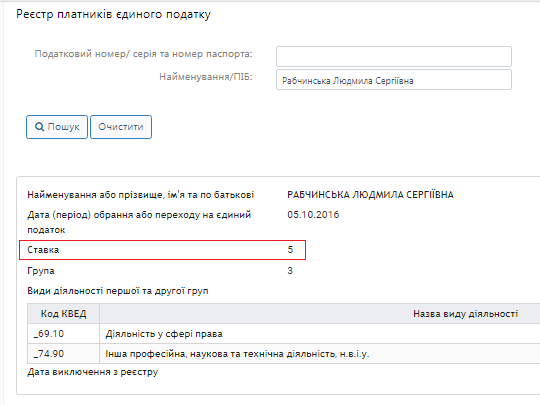Click the Очистити clear button
The image size is (540, 405).
[121, 127]
